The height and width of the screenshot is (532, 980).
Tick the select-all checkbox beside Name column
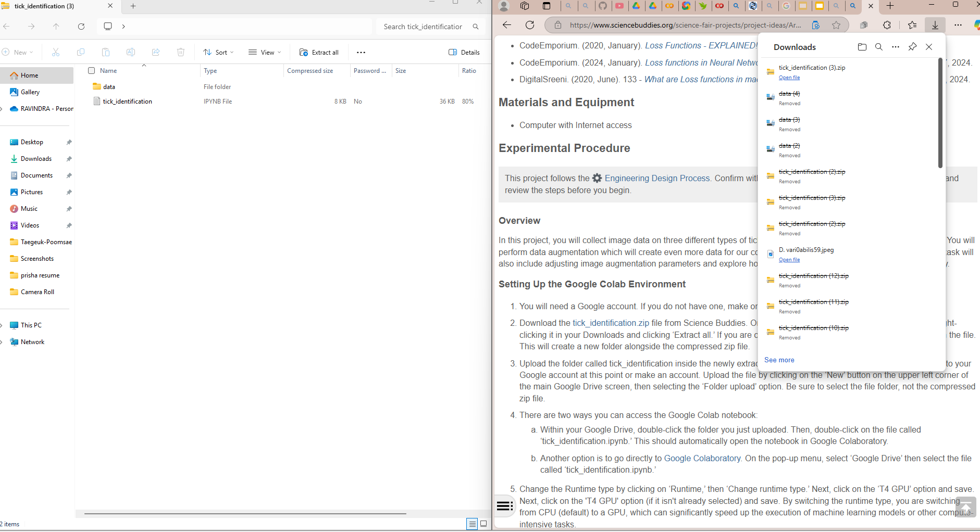[92, 71]
